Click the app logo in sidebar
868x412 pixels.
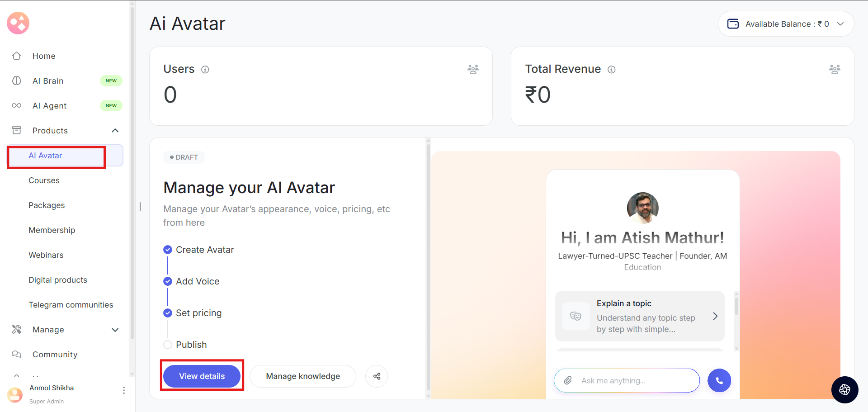pyautogui.click(x=18, y=23)
